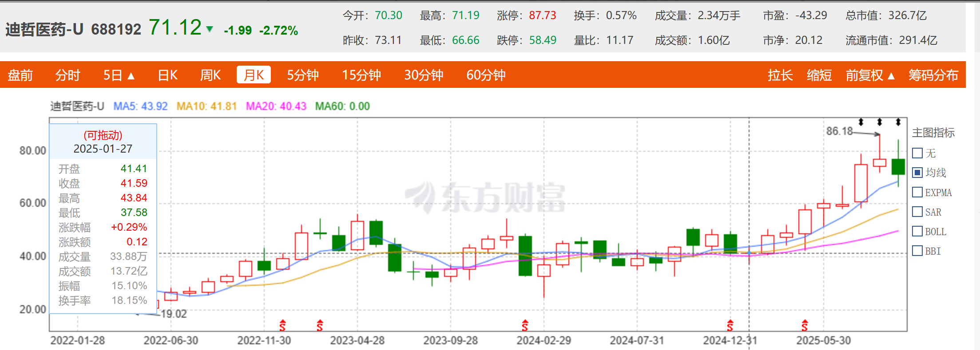Screen dimensions: 980x350
Task: Click the 86.18 high price label
Action: point(839,131)
